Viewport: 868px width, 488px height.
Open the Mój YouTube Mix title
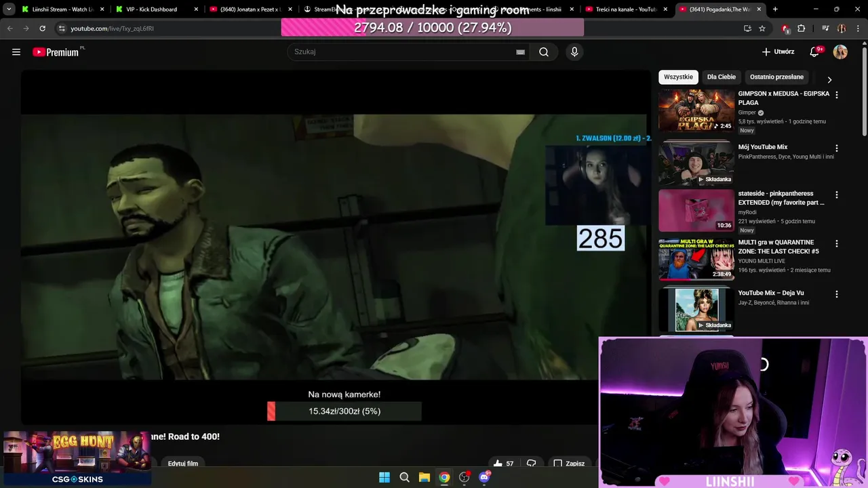pos(763,147)
